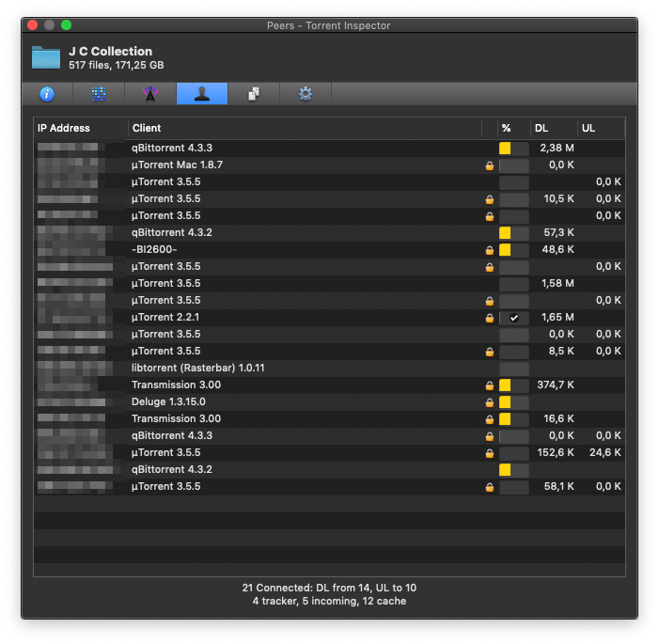The image size is (659, 644).
Task: Click lock icon on qBittorrent 4.3.3 0,0 K row
Action: (x=489, y=436)
